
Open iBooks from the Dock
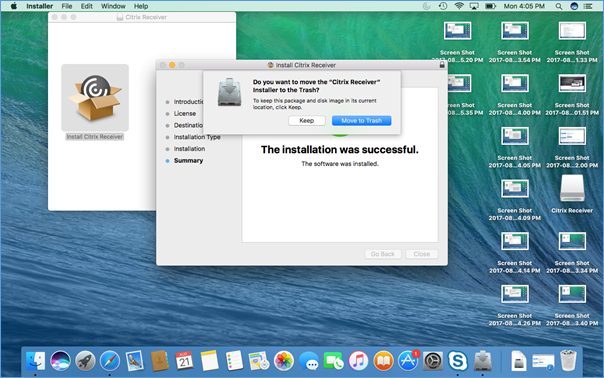pos(383,361)
